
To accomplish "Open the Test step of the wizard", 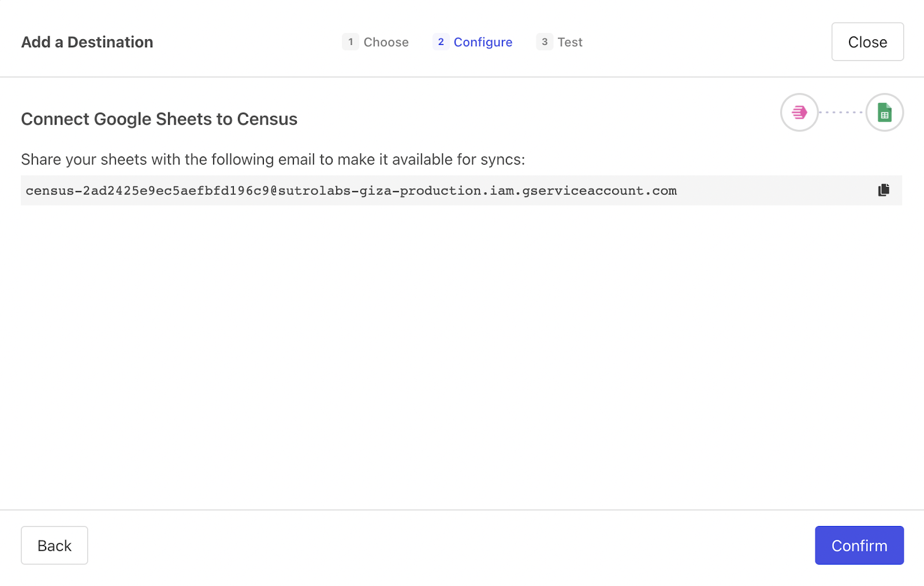I will pos(570,42).
